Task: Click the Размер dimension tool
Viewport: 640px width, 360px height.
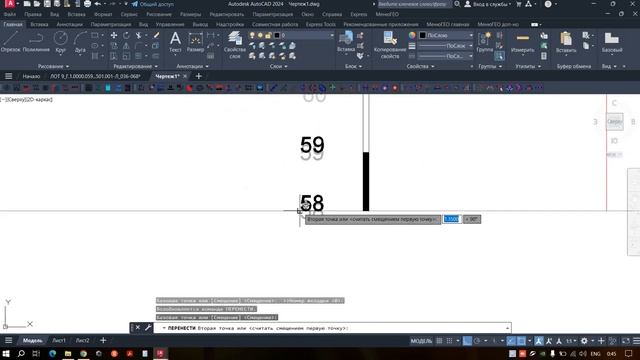Action: click(x=195, y=42)
